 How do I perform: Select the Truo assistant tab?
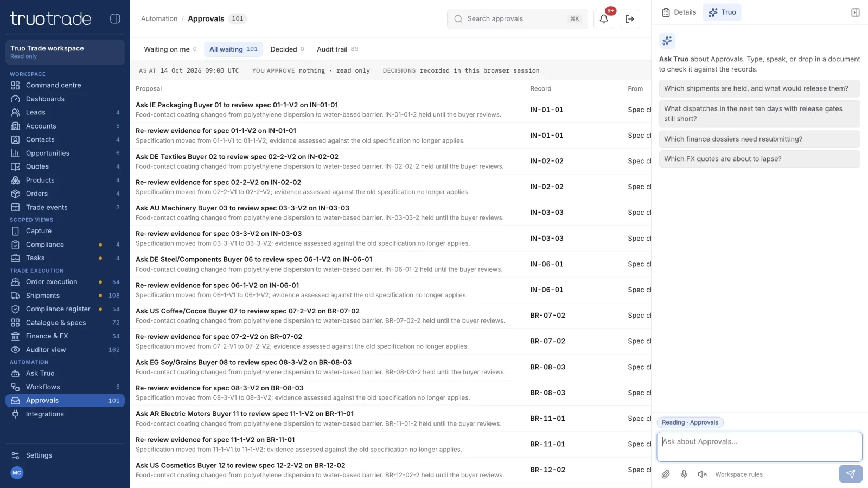pyautogui.click(x=722, y=12)
